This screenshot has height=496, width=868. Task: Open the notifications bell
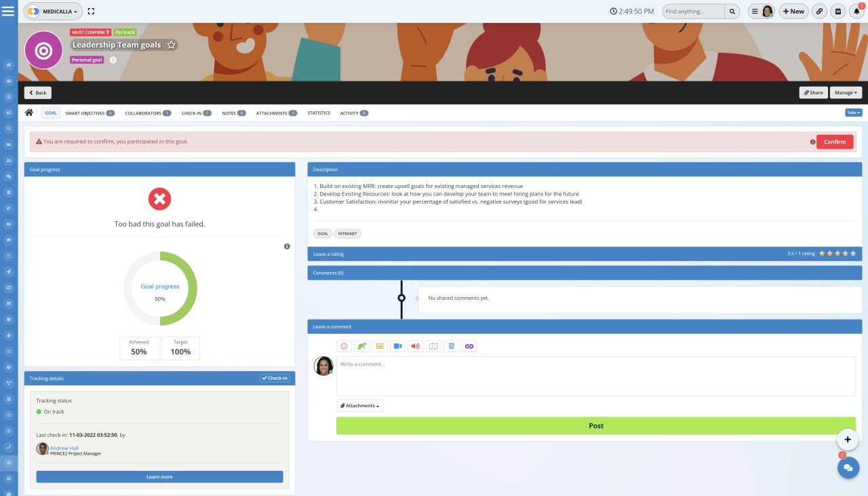[856, 11]
